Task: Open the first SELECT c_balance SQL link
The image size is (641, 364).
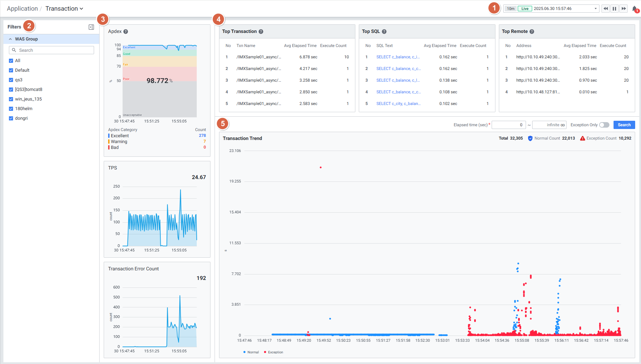Action: (x=398, y=57)
